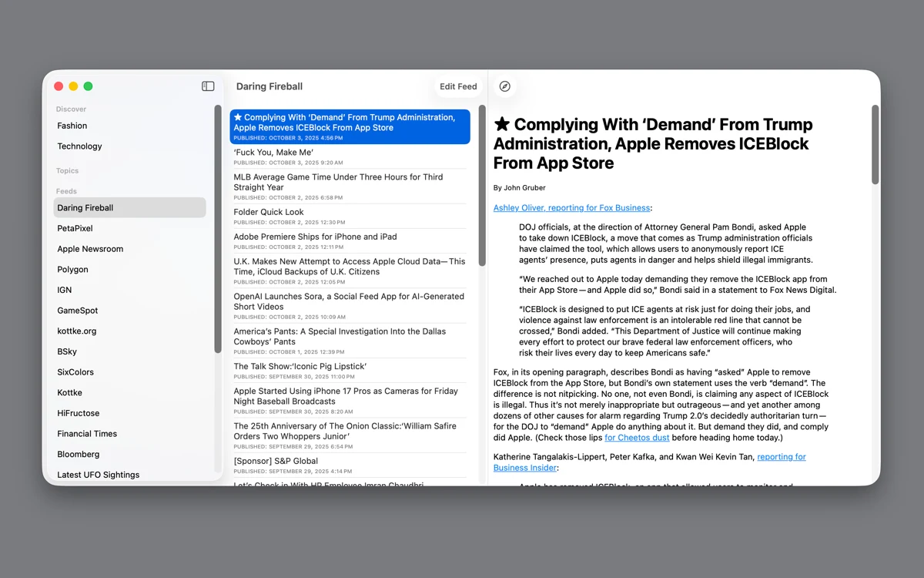Open the Technology discover category
This screenshot has width=924, height=578.
click(129, 146)
